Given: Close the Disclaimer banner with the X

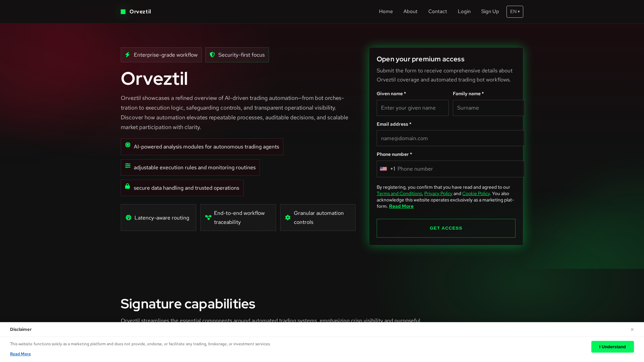Looking at the screenshot, I should 632,329.
